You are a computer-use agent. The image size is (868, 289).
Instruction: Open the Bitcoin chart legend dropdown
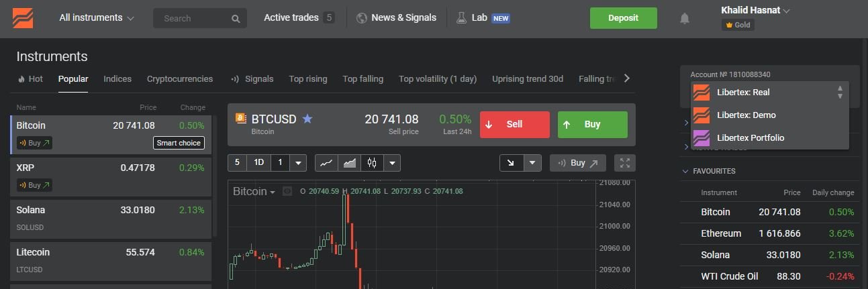[254, 192]
